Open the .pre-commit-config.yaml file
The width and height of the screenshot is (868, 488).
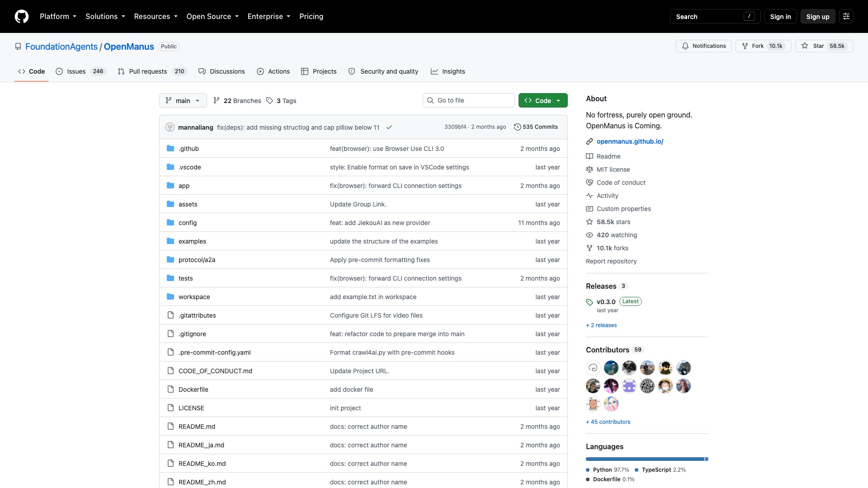tap(214, 352)
